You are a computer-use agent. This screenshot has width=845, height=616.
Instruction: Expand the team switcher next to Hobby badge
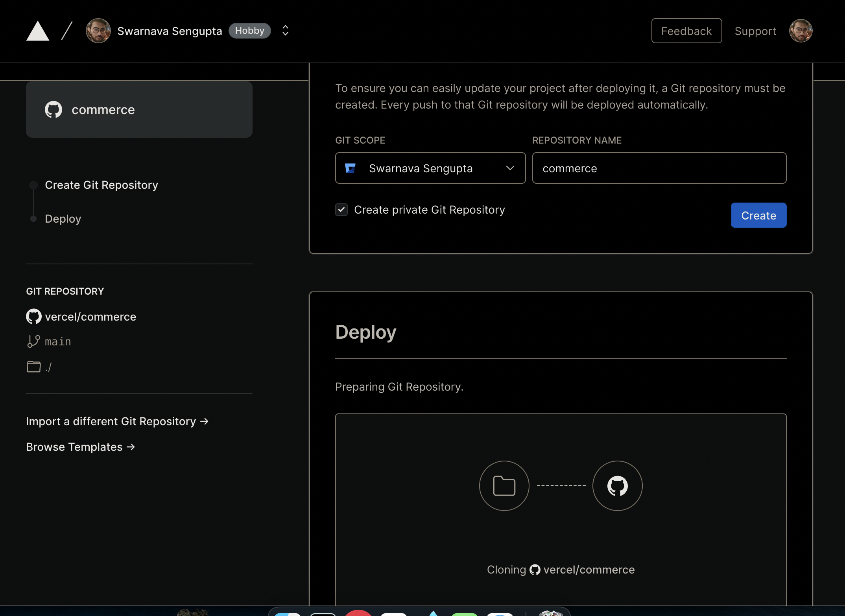click(285, 30)
